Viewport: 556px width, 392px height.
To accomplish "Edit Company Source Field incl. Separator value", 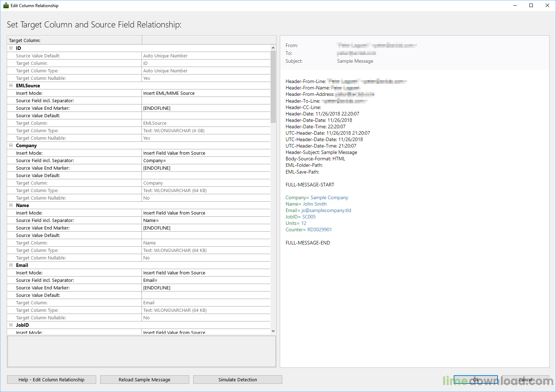I will [x=206, y=161].
